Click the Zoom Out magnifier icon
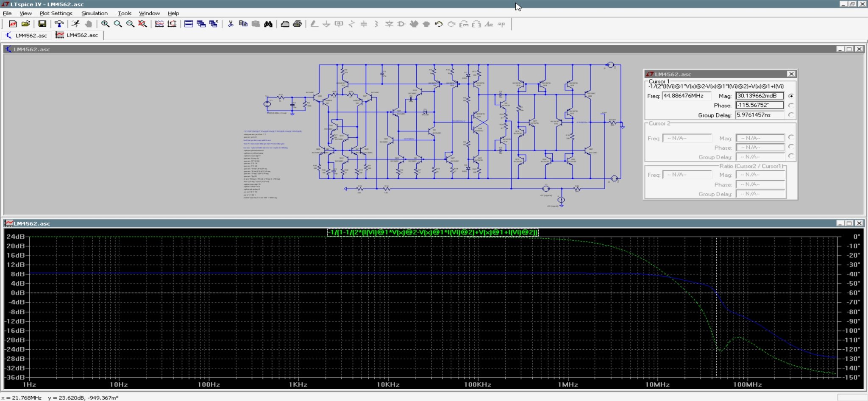Image resolution: width=868 pixels, height=401 pixels. click(x=130, y=24)
